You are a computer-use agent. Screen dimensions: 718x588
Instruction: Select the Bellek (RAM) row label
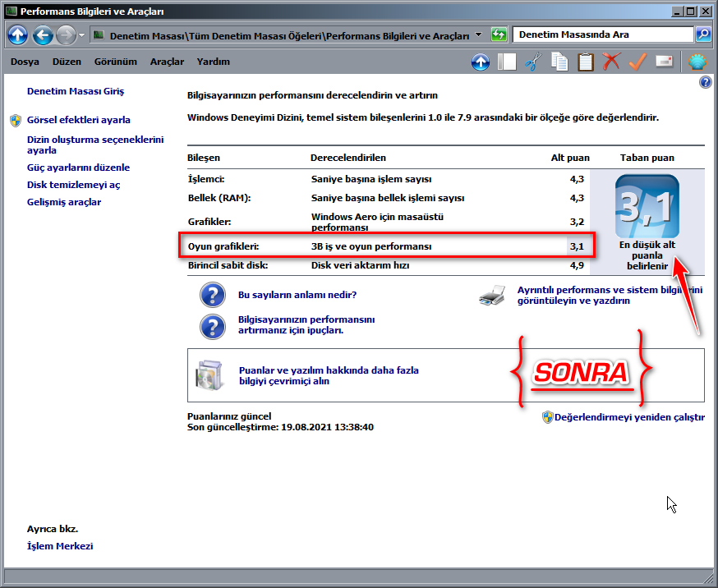pyautogui.click(x=219, y=198)
